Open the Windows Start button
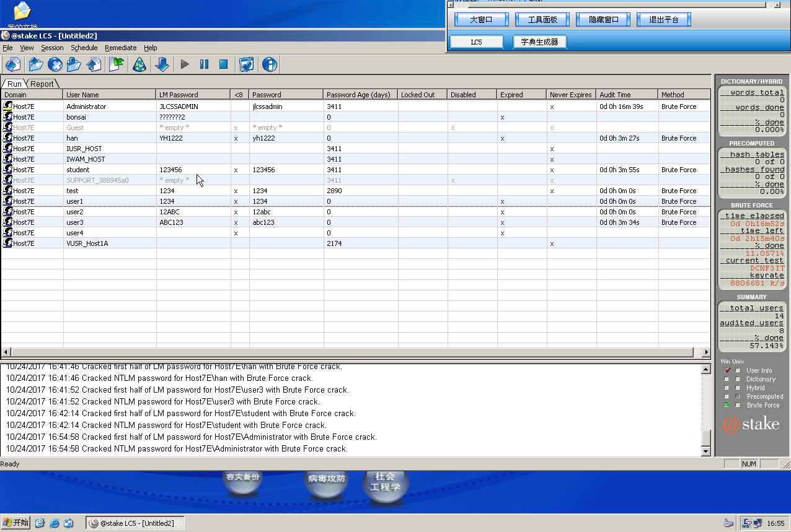The height and width of the screenshot is (532, 791). [15, 523]
